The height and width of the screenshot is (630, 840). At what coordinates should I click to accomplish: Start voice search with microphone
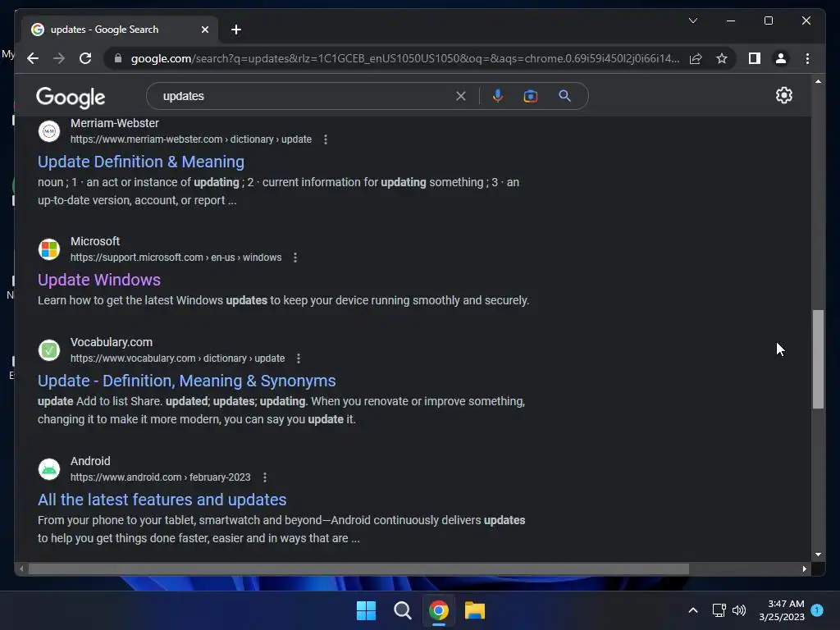coord(498,96)
